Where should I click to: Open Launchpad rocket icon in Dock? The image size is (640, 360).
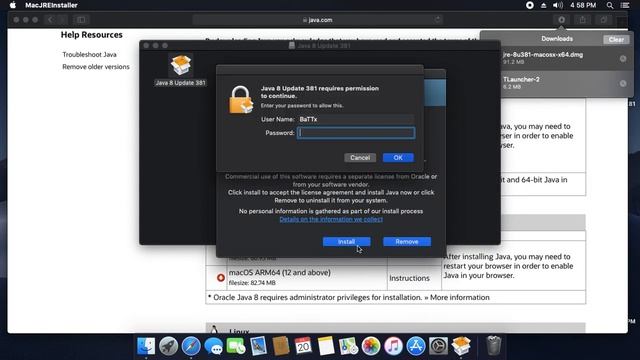click(x=168, y=346)
